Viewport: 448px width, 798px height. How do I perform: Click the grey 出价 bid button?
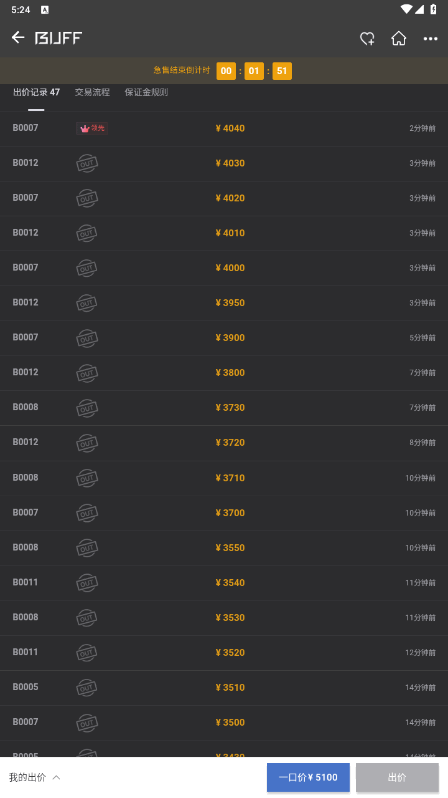click(x=397, y=777)
